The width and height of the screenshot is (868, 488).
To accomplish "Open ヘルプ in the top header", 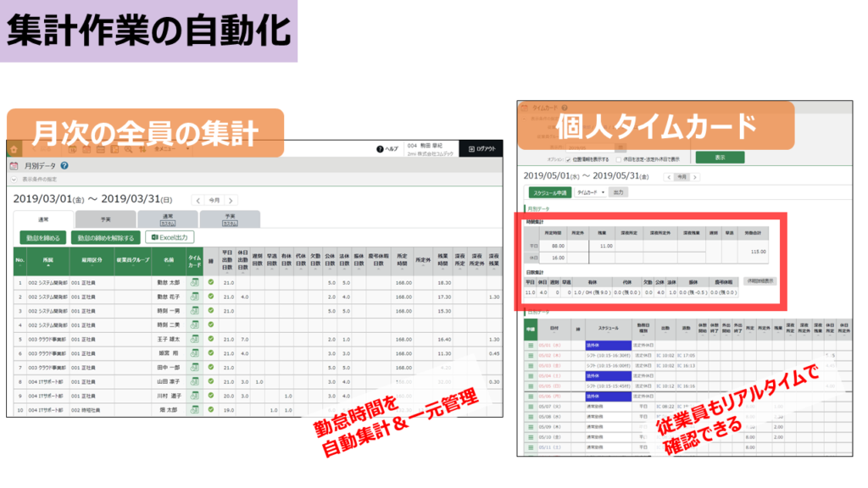I will 387,149.
